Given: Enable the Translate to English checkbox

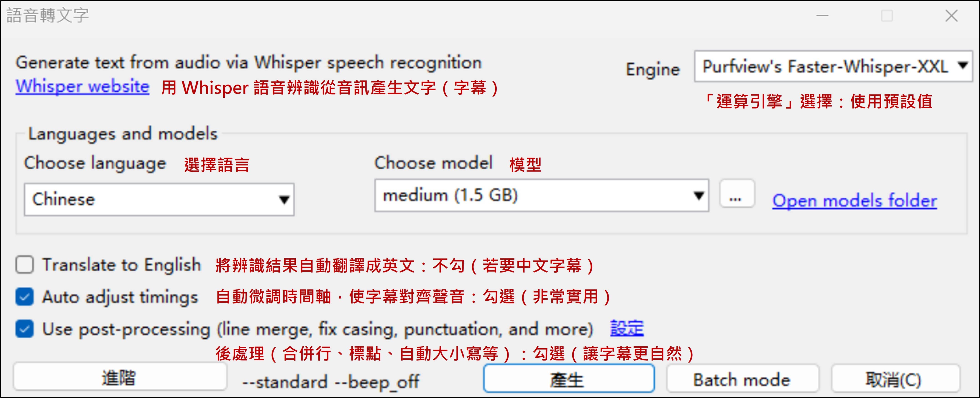Looking at the screenshot, I should [x=25, y=265].
